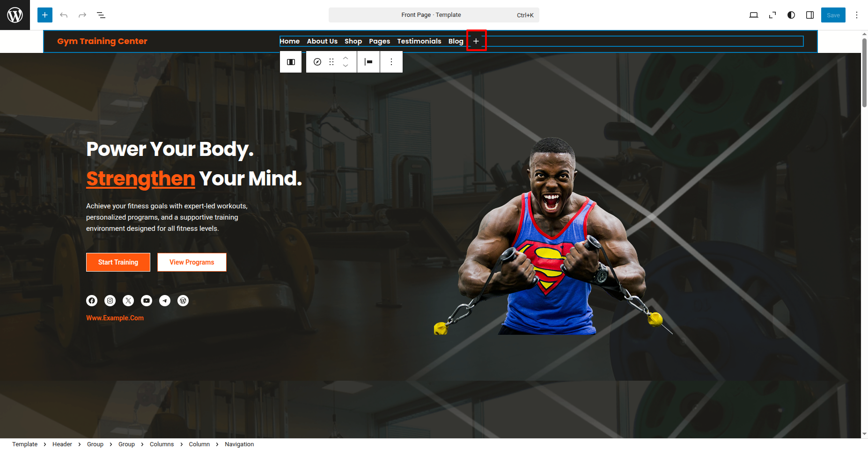Open the Document Overview list view
The image size is (868, 450).
(101, 15)
